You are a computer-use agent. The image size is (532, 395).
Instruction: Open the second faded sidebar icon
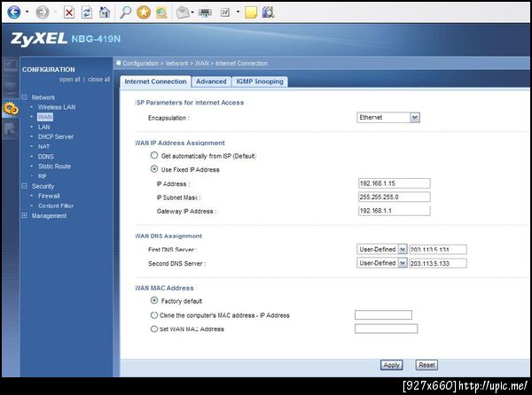tap(10, 87)
